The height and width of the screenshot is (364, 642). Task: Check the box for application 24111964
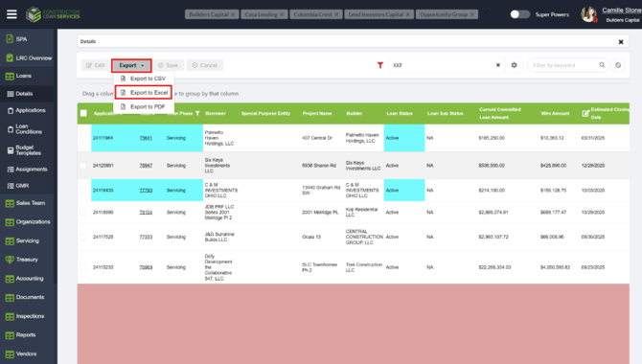(x=83, y=138)
